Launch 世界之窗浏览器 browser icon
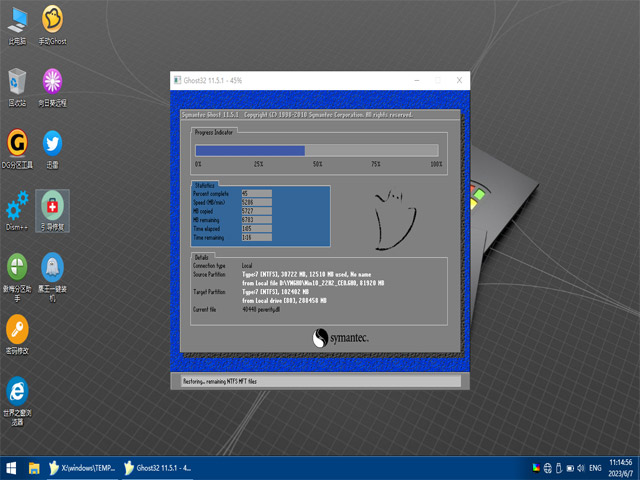The height and width of the screenshot is (480, 640). tap(17, 401)
